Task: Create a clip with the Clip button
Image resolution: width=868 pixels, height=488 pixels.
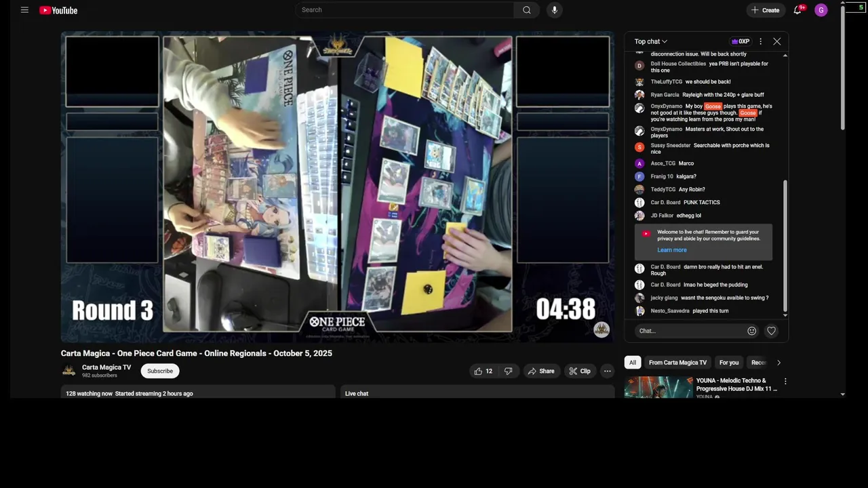Action: click(x=580, y=371)
